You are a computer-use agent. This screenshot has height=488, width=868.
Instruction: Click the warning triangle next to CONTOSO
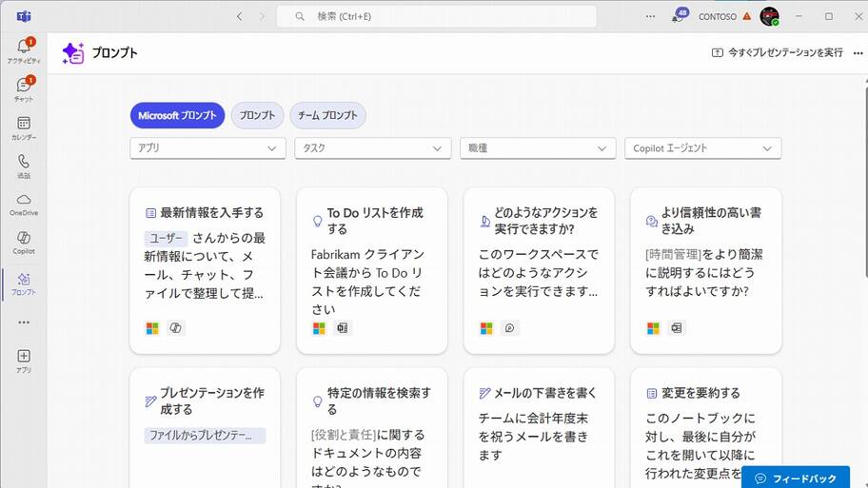(x=747, y=16)
